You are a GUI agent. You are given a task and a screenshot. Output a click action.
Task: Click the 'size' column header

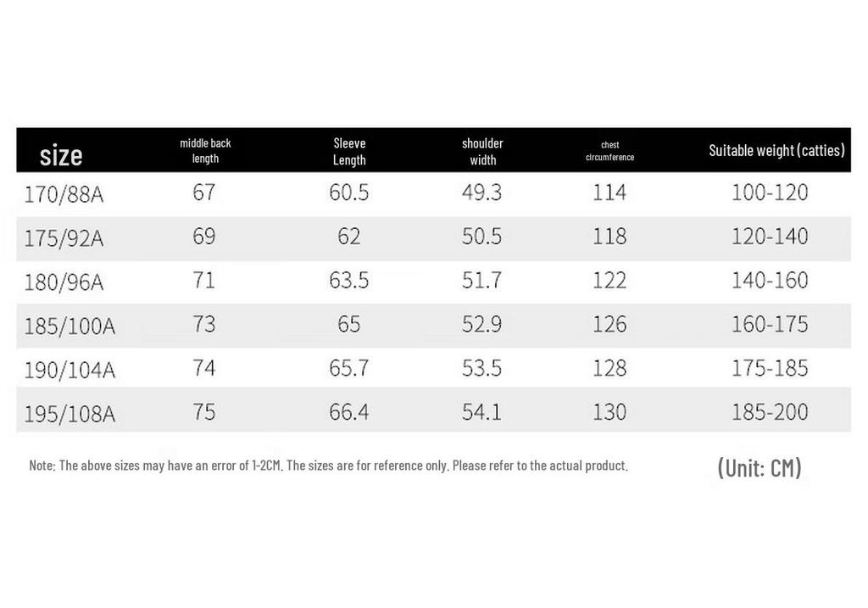click(x=61, y=155)
